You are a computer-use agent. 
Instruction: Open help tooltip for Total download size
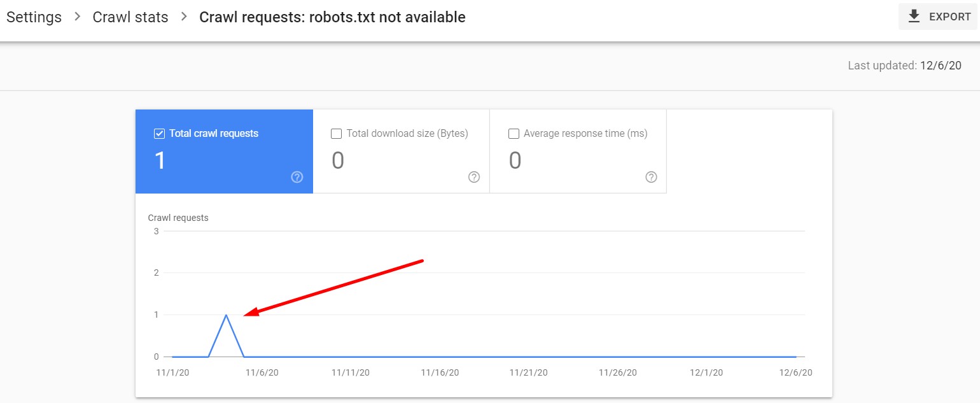tap(473, 177)
